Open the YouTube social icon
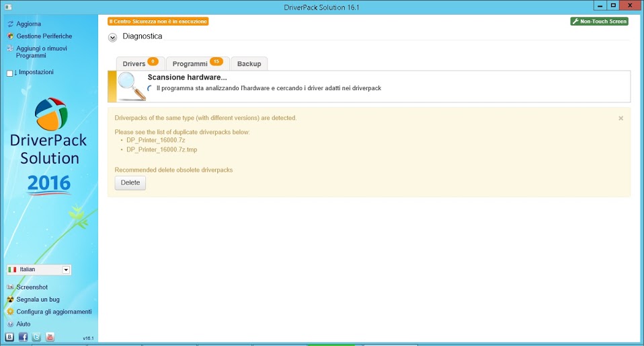Viewport: 644px width, 346px height. (50, 337)
